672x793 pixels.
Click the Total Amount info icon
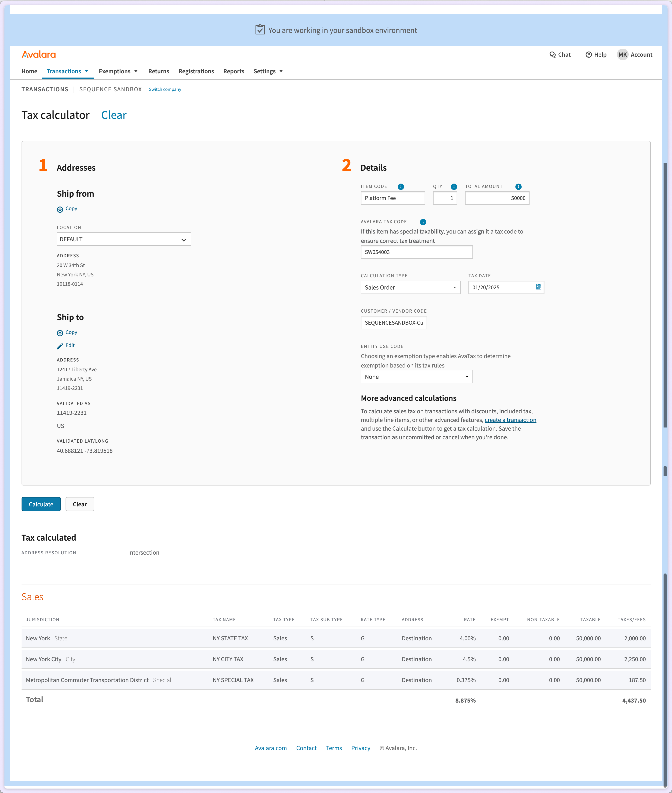coord(518,187)
